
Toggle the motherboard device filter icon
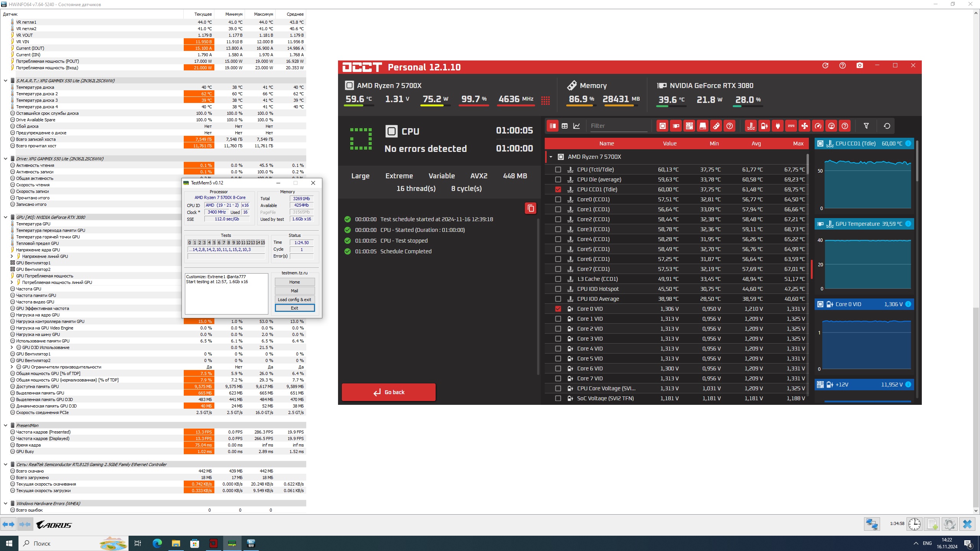689,126
